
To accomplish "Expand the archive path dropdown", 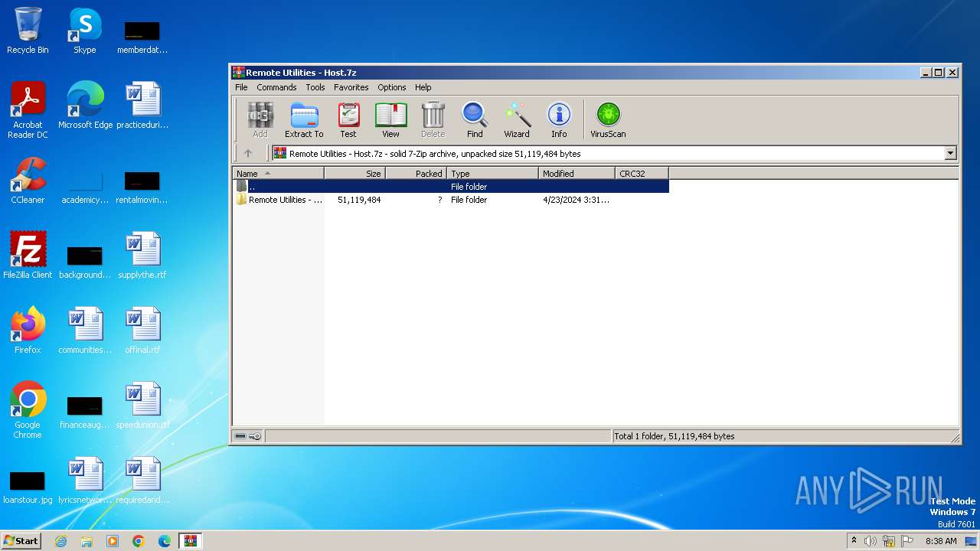I will pyautogui.click(x=950, y=153).
